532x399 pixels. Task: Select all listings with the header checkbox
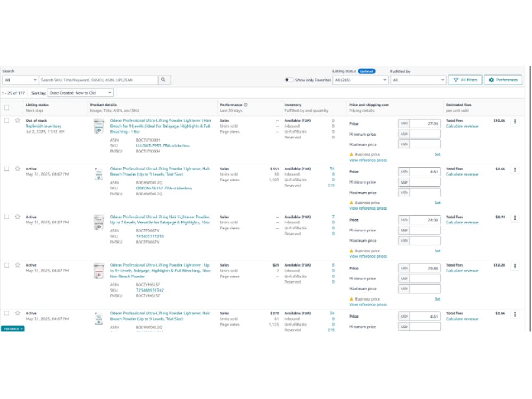7,107
